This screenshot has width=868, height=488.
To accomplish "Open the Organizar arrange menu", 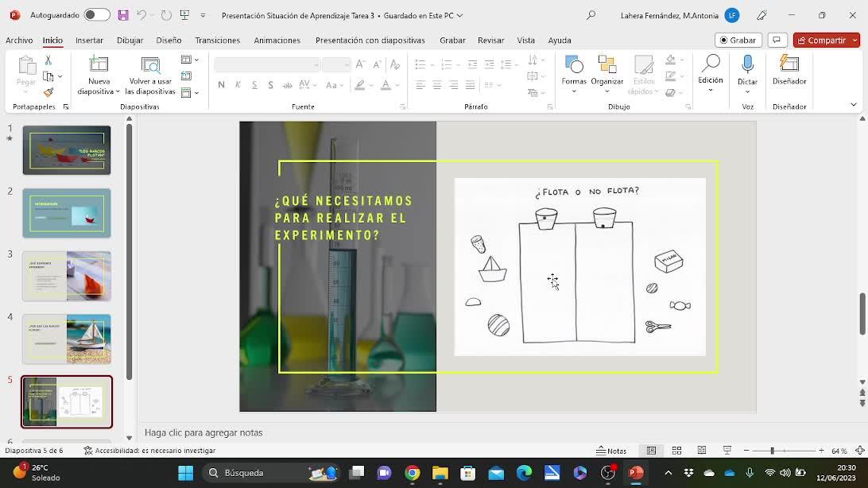I will tap(606, 70).
